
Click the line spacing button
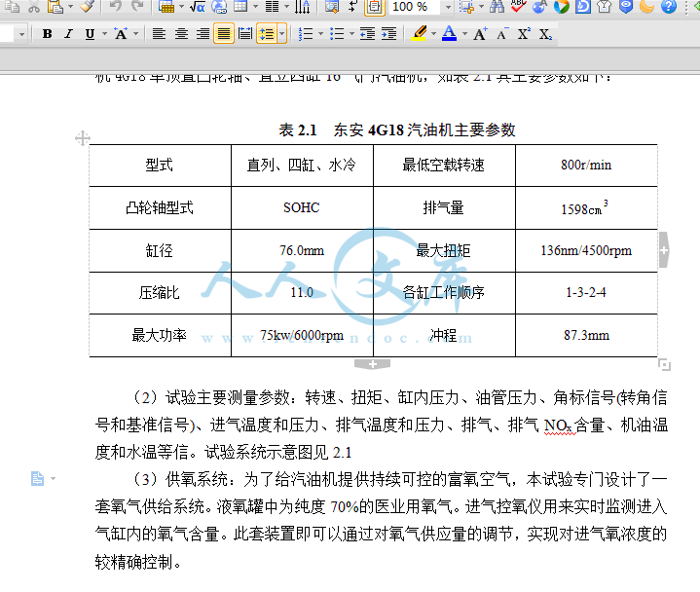267,34
